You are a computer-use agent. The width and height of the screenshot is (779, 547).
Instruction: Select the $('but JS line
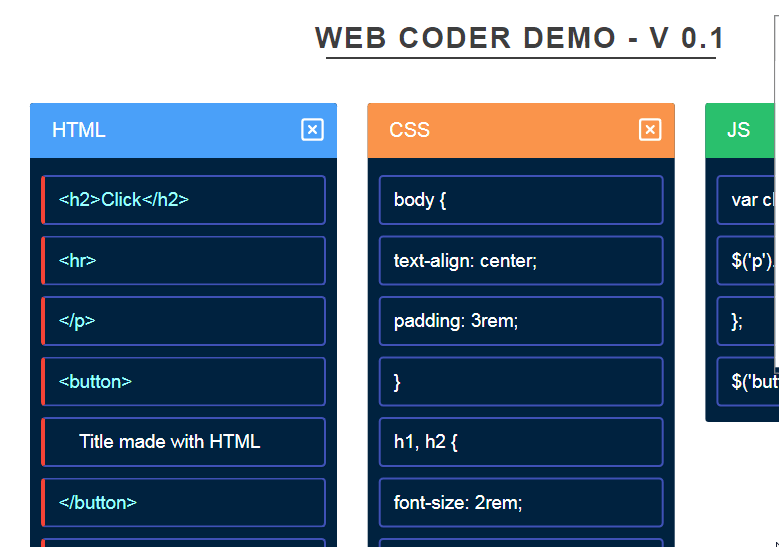748,382
